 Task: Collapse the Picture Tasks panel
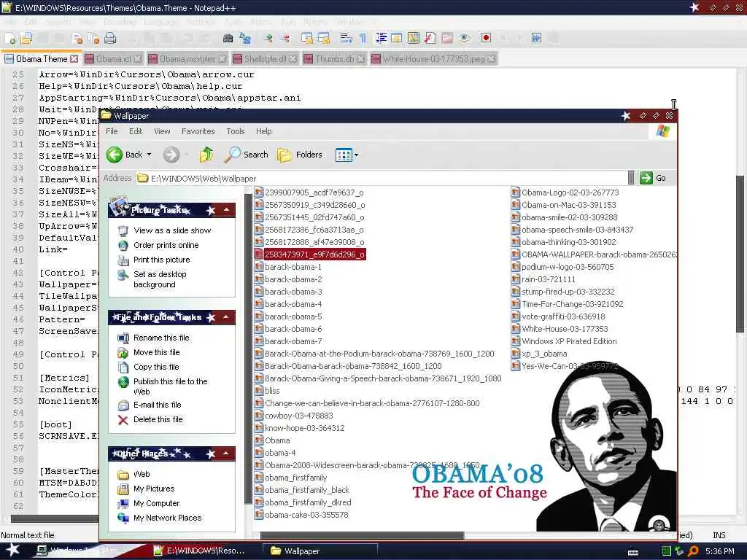pos(227,210)
